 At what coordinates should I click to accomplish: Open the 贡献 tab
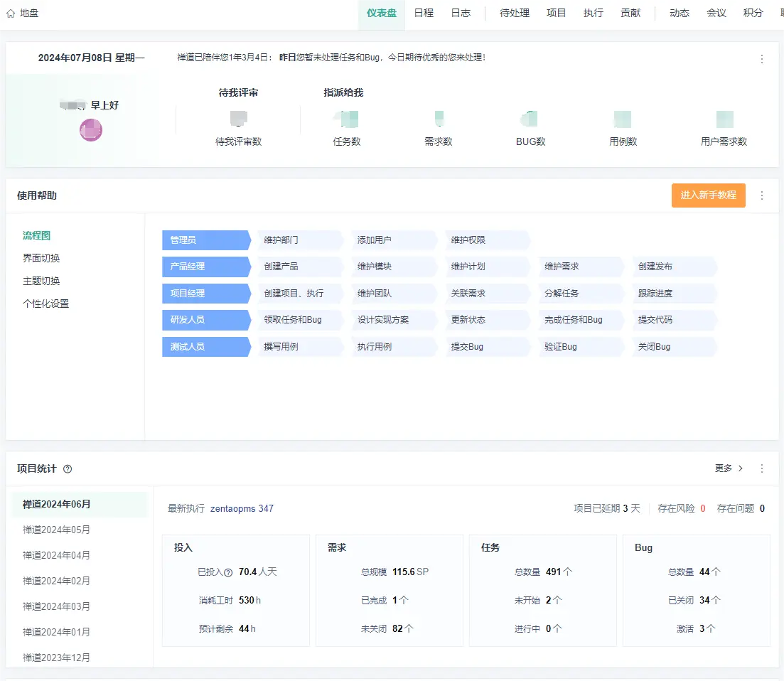tap(630, 14)
